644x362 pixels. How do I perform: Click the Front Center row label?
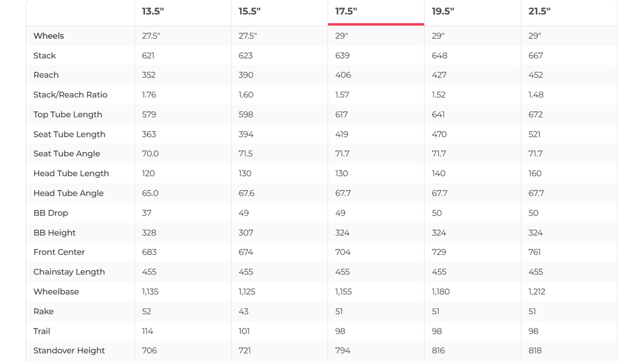click(x=59, y=252)
